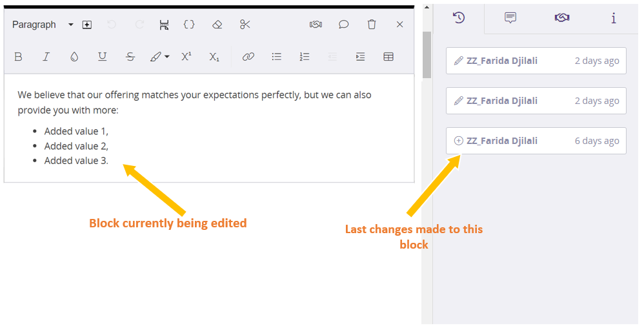Image resolution: width=644 pixels, height=330 pixels.
Task: Click the text color droplet icon
Action: (74, 57)
